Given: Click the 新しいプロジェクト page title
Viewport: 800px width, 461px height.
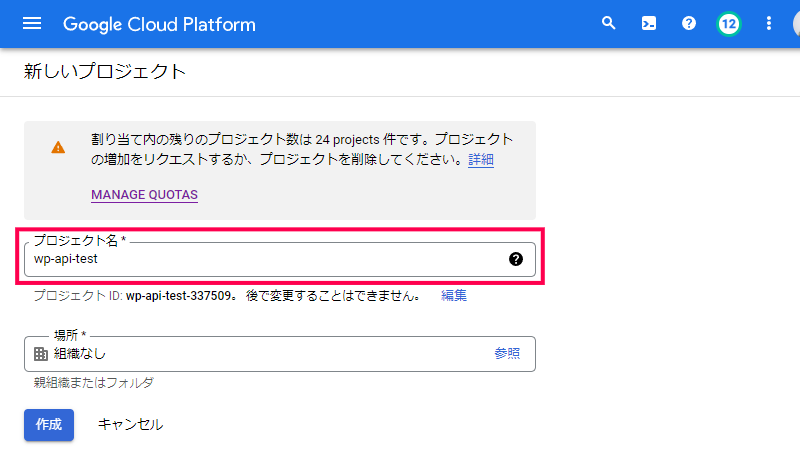Looking at the screenshot, I should (105, 71).
